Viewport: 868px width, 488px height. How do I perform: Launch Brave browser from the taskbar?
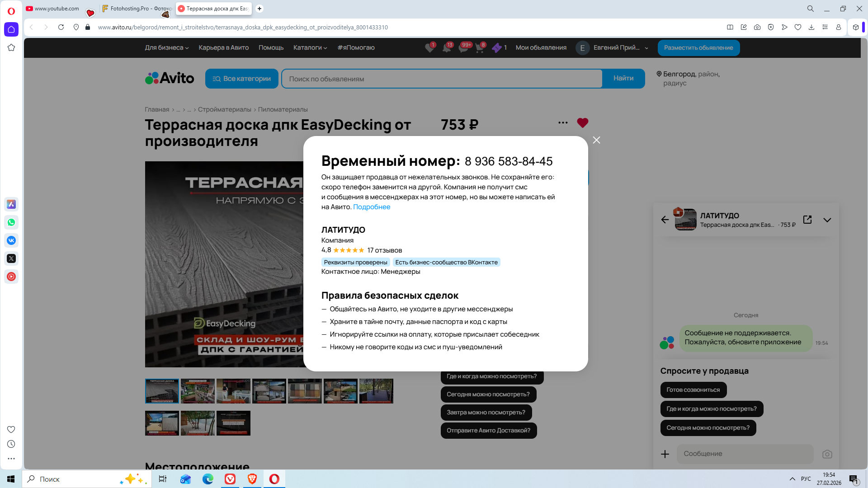tap(252, 479)
